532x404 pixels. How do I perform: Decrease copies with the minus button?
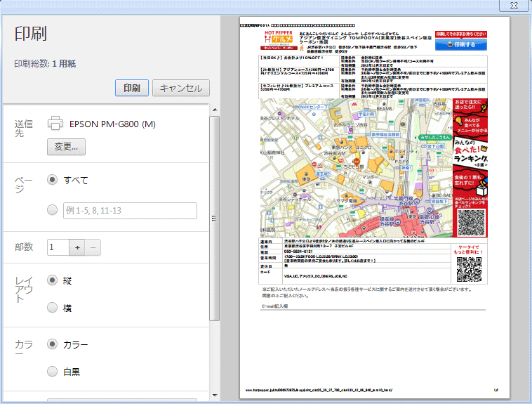[93, 247]
